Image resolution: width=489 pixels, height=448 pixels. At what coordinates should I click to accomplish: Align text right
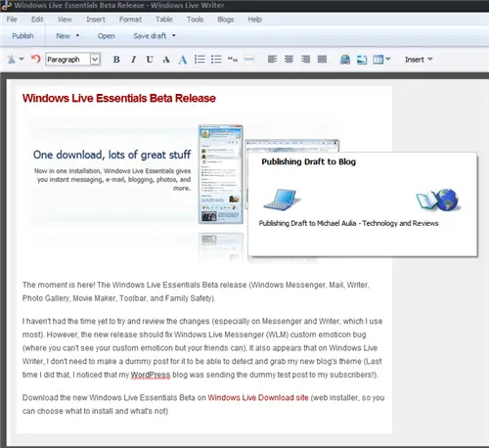point(305,59)
